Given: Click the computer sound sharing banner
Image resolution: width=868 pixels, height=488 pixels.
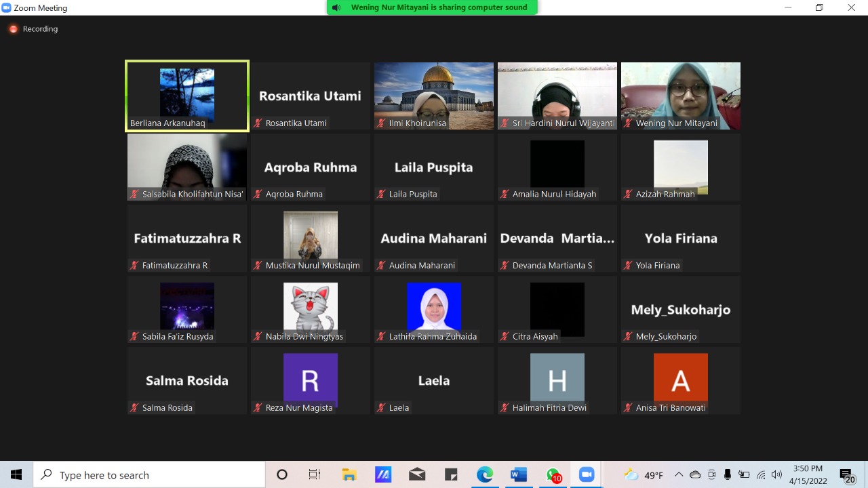Looking at the screenshot, I should coord(433,7).
